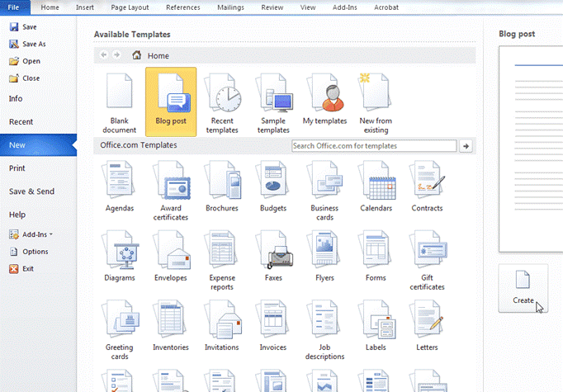
Task: Go back in template navigation
Action: (104, 55)
